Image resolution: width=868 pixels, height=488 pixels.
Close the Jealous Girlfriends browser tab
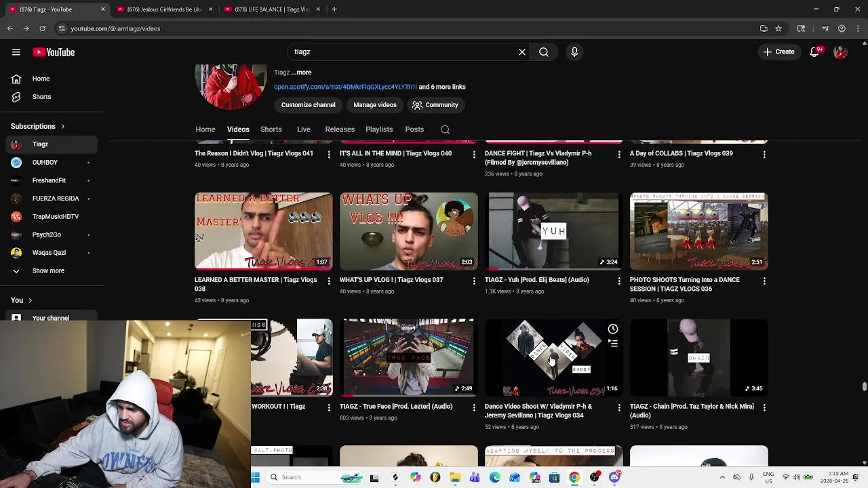(x=210, y=9)
